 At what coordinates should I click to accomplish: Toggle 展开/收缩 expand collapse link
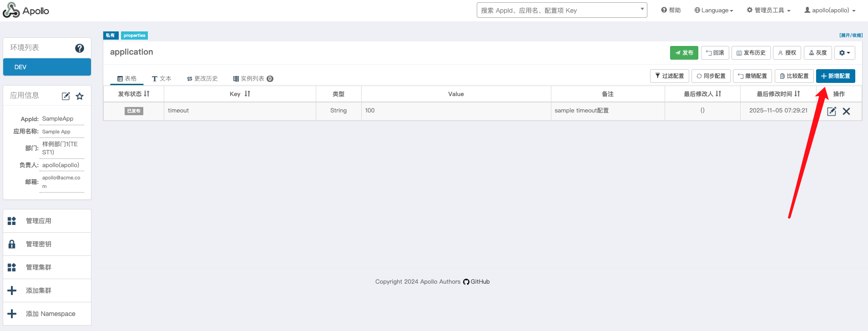pos(851,35)
